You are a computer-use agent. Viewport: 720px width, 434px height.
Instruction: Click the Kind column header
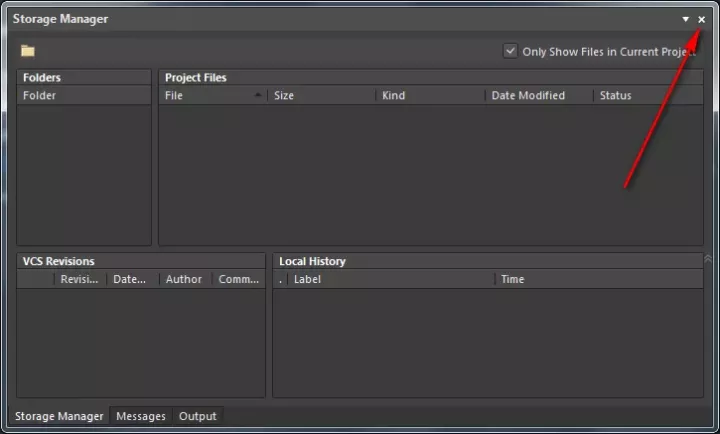click(x=430, y=96)
